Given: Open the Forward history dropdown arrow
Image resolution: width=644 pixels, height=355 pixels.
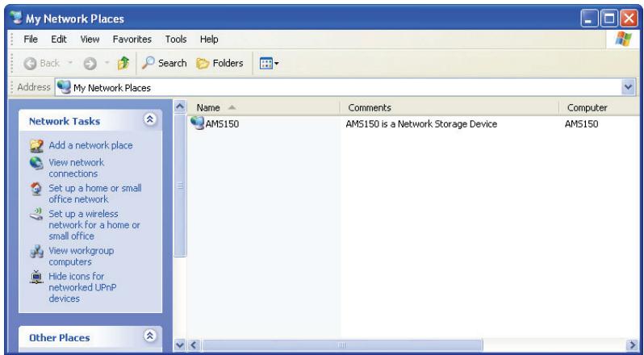Looking at the screenshot, I should [107, 63].
